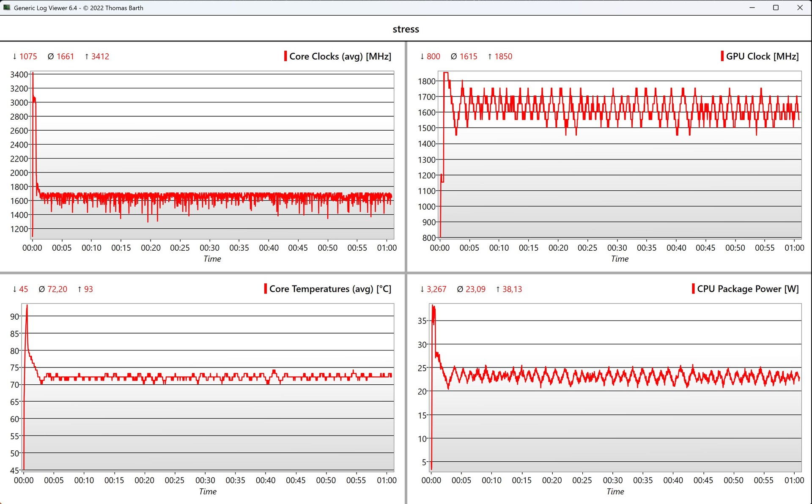Image resolution: width=812 pixels, height=504 pixels.
Task: Click the GPU Clock [MHz] label
Action: (762, 56)
